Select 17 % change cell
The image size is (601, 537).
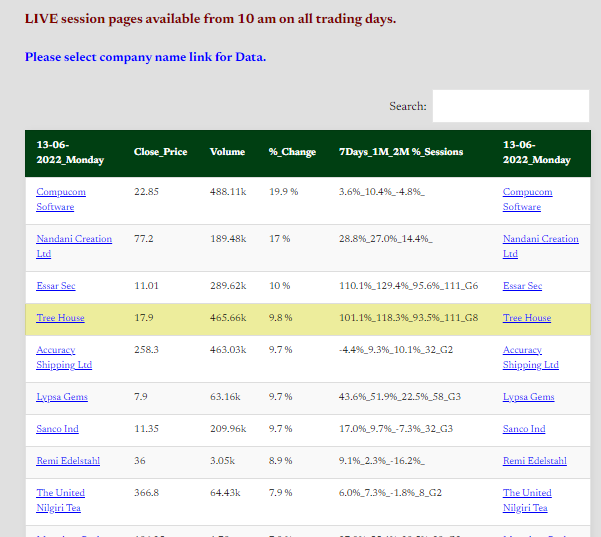(279, 239)
